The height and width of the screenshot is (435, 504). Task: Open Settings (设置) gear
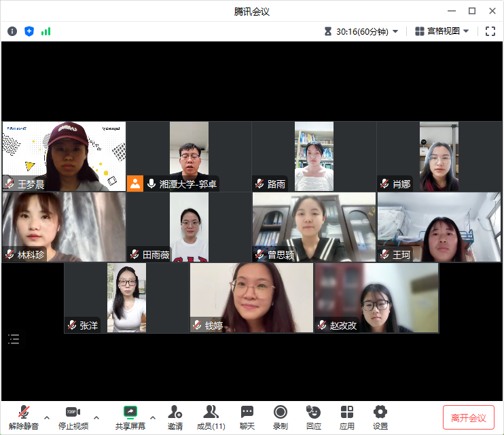380,417
